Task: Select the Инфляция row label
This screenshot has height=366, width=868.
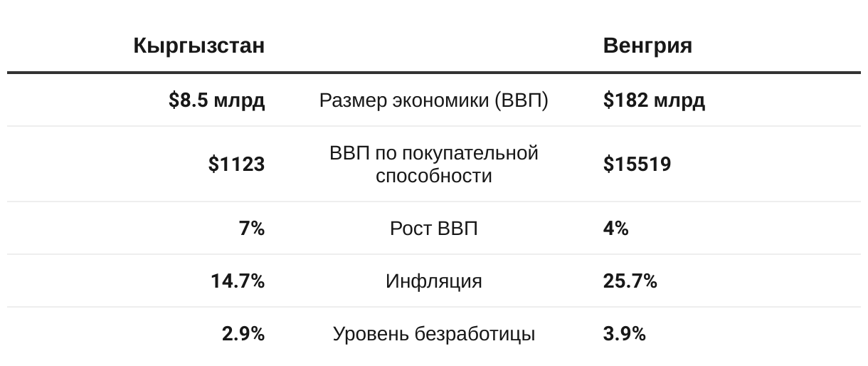Action: point(434,281)
